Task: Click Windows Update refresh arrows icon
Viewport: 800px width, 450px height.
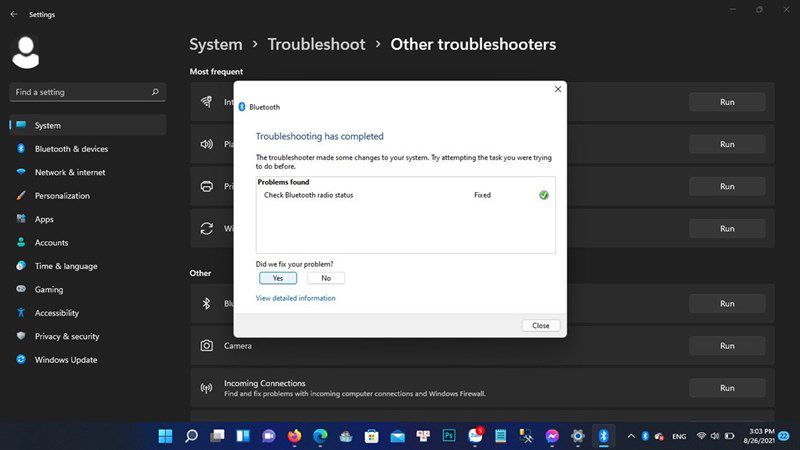Action: tap(206, 229)
